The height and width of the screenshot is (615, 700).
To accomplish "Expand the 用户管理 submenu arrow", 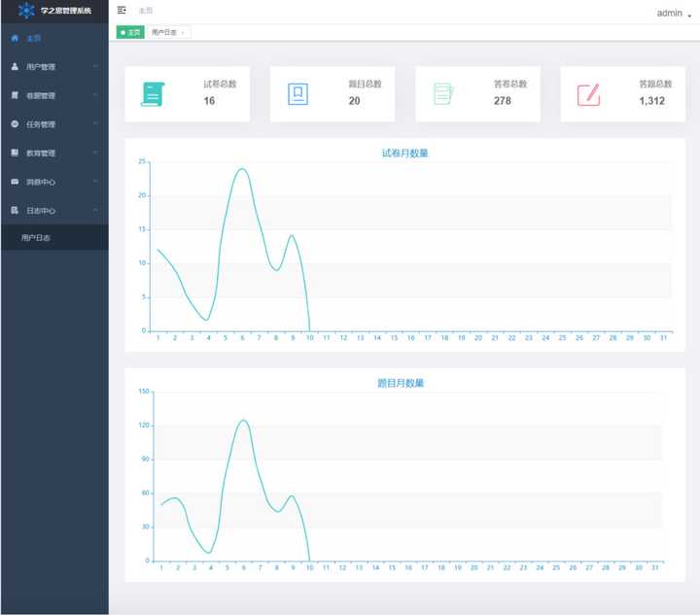I will [x=95, y=66].
